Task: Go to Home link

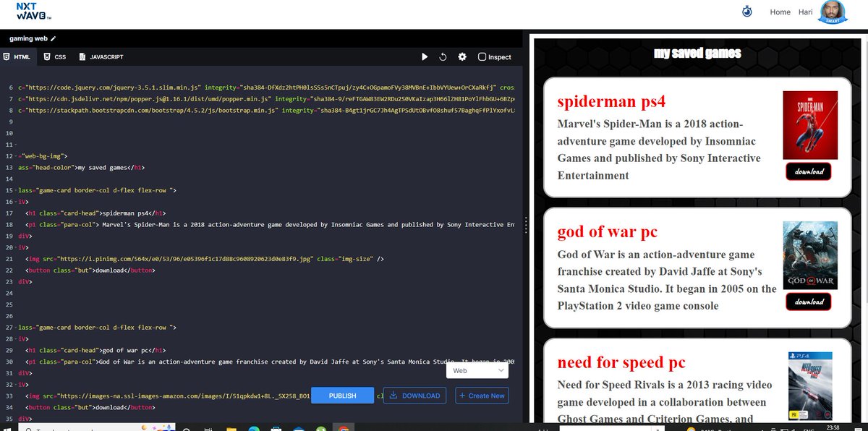Action: pyautogui.click(x=780, y=12)
